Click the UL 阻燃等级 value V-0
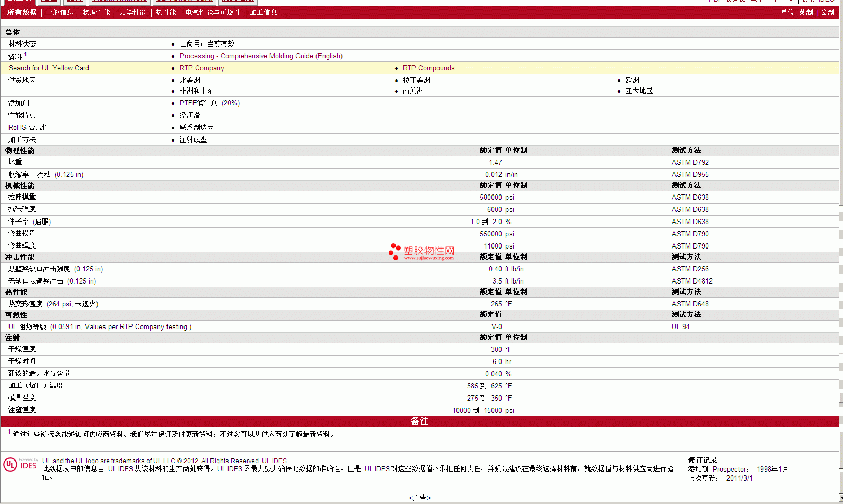843x504 pixels. click(x=497, y=327)
